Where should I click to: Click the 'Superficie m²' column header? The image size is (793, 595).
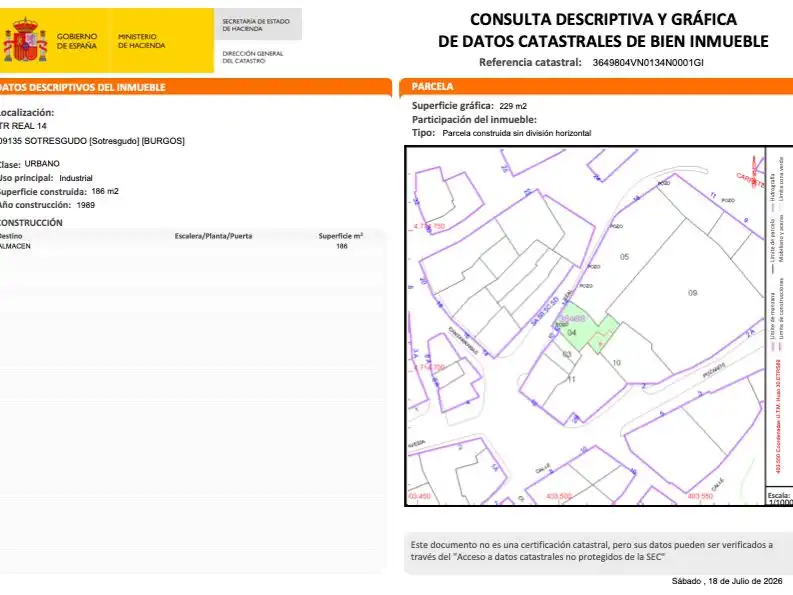pyautogui.click(x=341, y=236)
